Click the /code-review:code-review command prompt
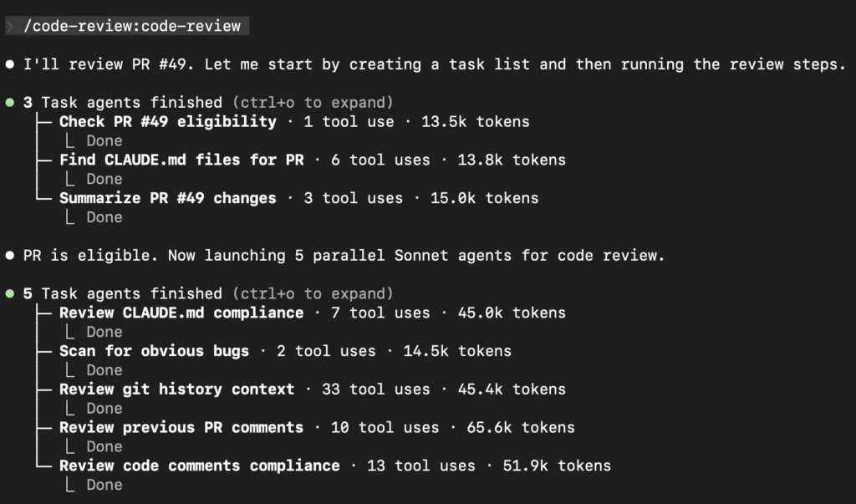This screenshot has height=504, width=856. 132,26
